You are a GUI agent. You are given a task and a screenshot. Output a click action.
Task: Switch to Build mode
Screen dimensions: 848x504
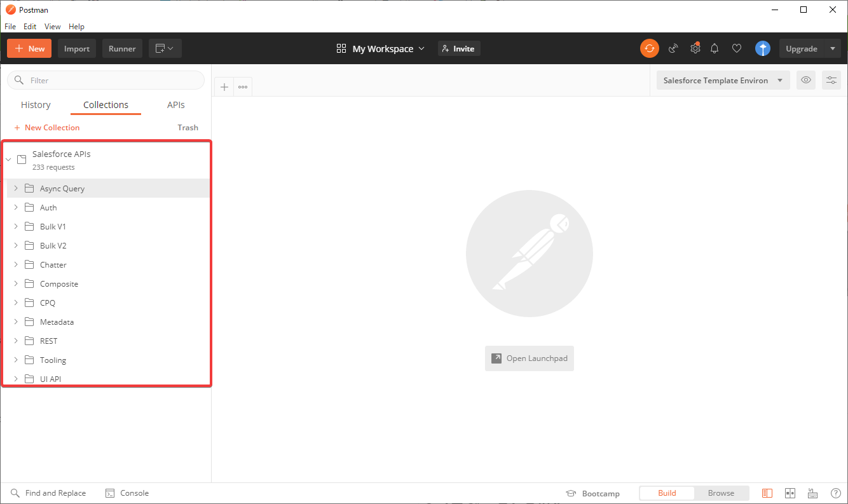pos(667,493)
